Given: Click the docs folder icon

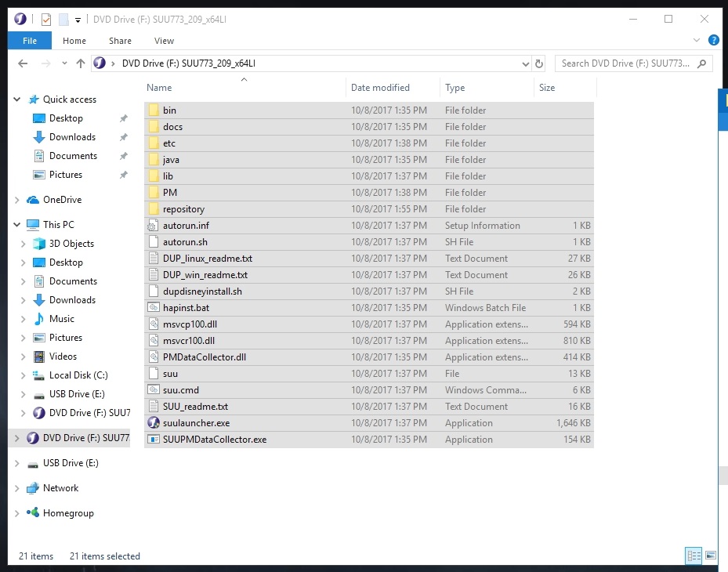Looking at the screenshot, I should (x=154, y=127).
